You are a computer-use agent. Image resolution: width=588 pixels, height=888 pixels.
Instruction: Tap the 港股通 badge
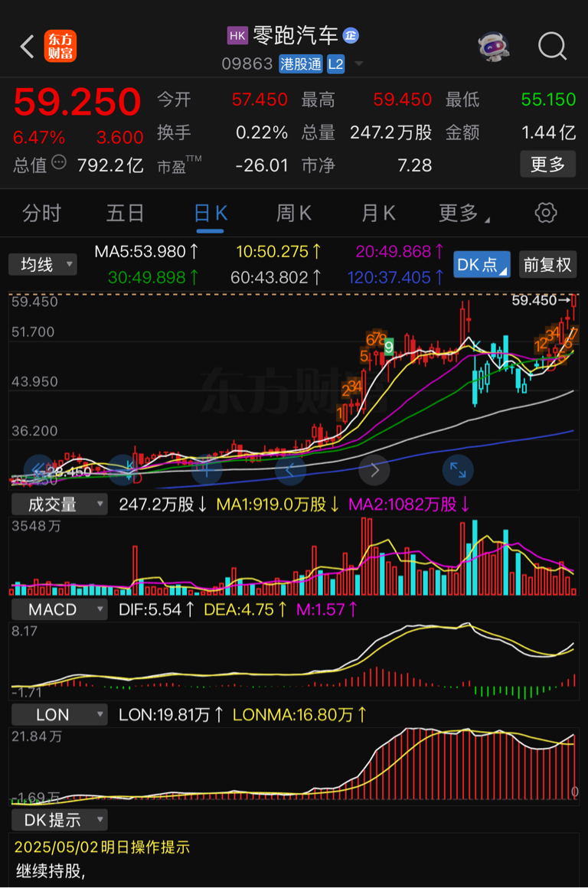click(301, 64)
